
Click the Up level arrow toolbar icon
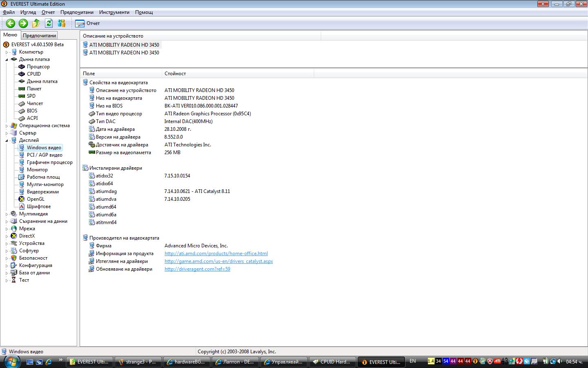[x=36, y=23]
